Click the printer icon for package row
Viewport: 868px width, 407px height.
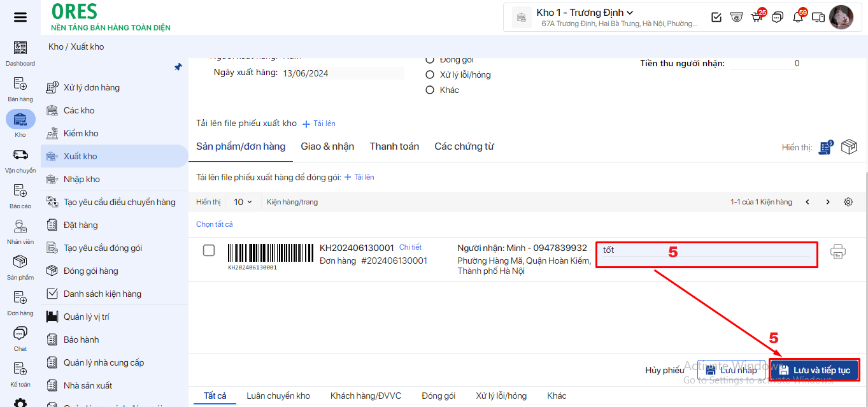(837, 252)
